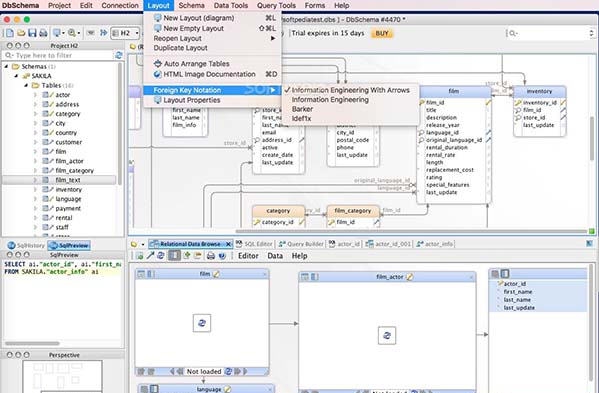
Task: Open the Editor menu in browse panel
Action: pos(248,256)
